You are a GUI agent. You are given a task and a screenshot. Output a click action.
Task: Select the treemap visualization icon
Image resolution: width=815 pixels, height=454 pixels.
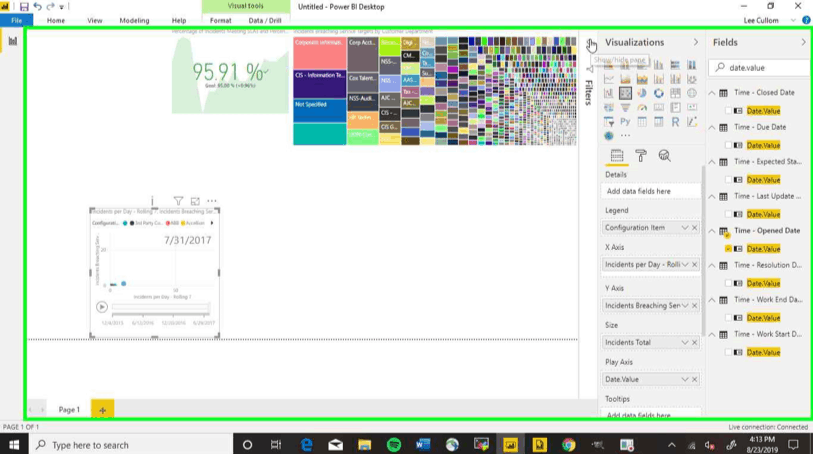pyautogui.click(x=675, y=93)
